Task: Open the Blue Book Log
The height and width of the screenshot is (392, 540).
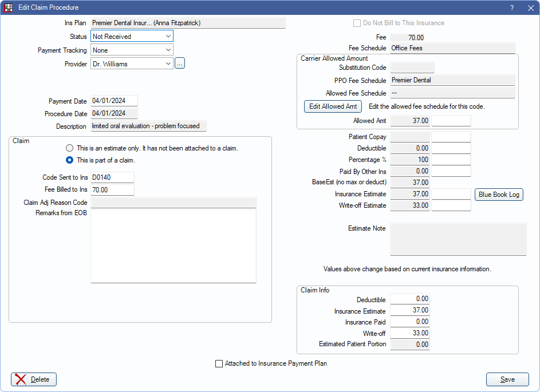Action: 499,195
